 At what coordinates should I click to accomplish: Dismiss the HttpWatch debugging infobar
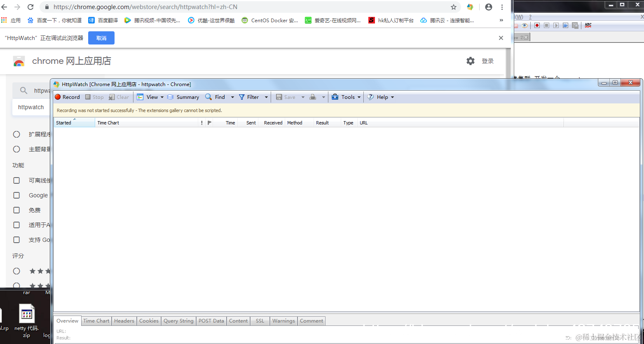(501, 38)
